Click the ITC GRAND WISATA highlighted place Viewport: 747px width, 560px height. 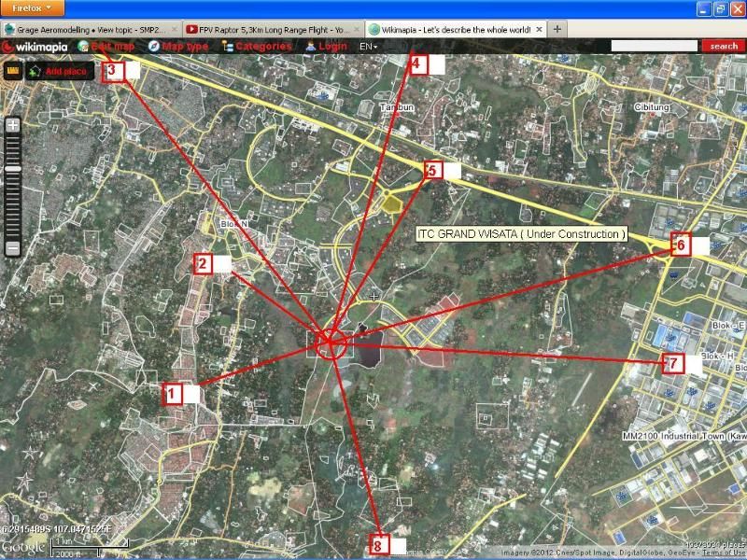click(x=391, y=203)
